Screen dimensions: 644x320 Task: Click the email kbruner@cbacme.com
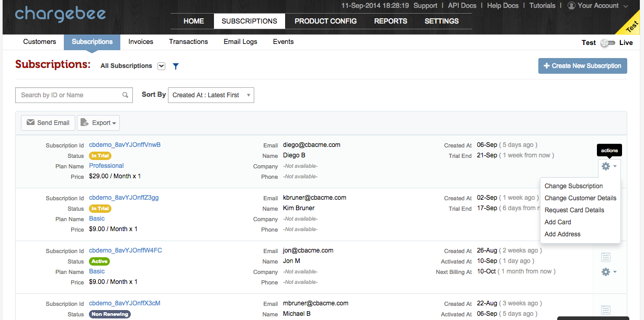(x=314, y=198)
